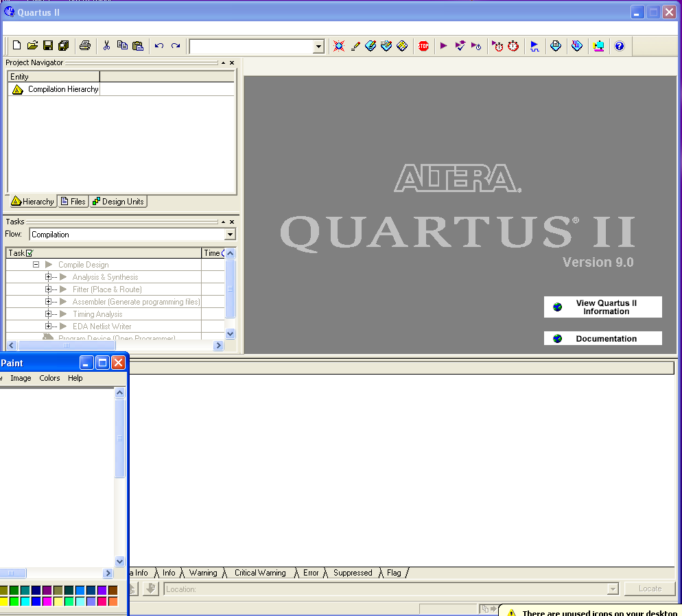Open the Critical Warning messages tab

[260, 573]
